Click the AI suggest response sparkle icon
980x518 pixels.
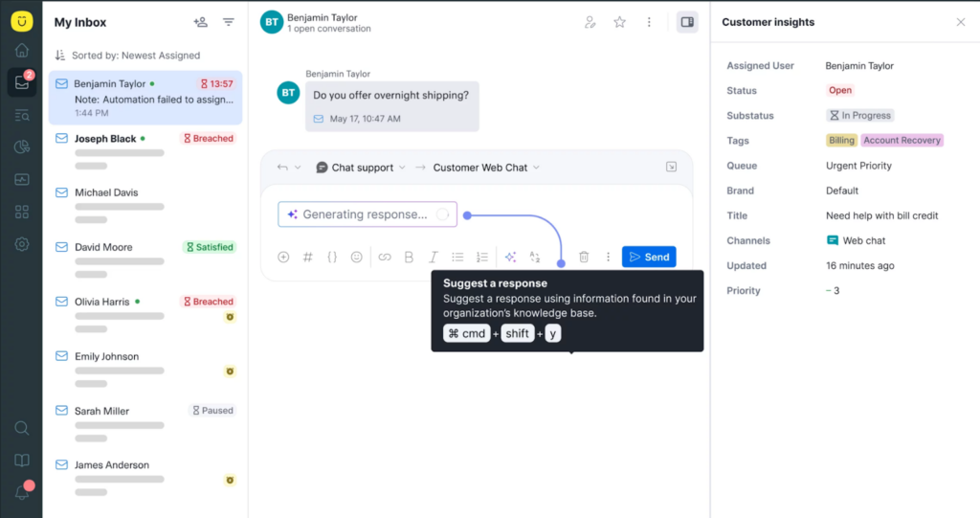(510, 257)
